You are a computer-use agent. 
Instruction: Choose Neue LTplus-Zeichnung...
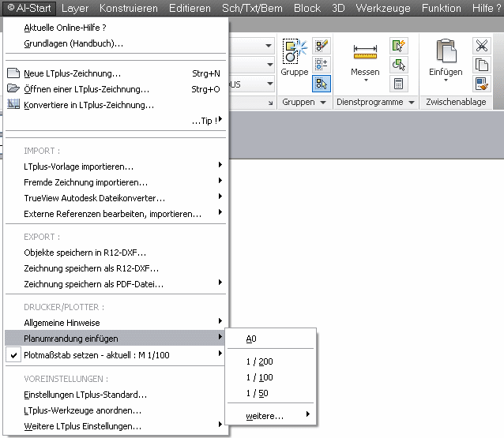pos(115,73)
